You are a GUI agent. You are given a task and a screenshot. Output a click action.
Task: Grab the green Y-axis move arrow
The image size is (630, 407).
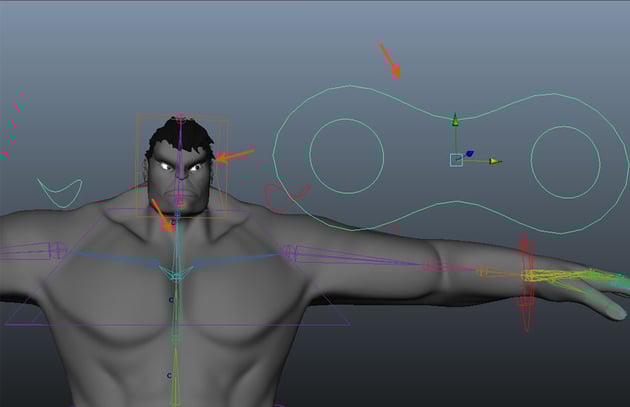tap(455, 120)
